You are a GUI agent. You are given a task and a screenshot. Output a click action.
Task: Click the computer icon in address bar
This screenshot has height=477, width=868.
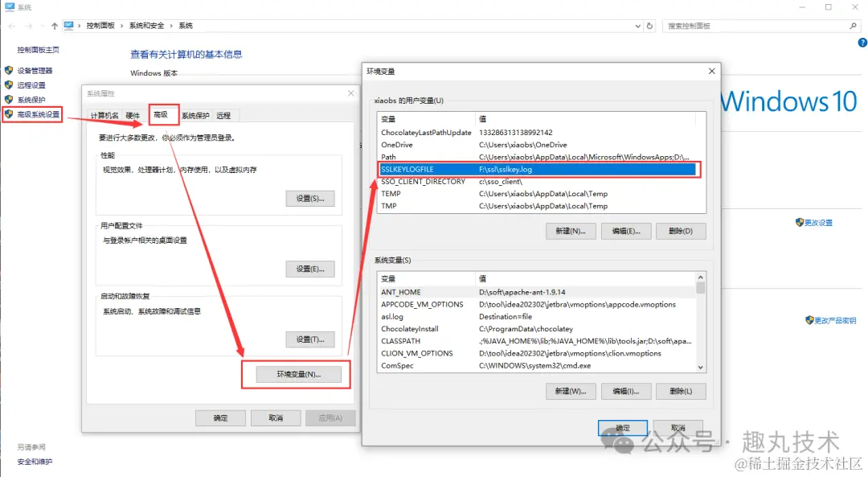click(68, 26)
